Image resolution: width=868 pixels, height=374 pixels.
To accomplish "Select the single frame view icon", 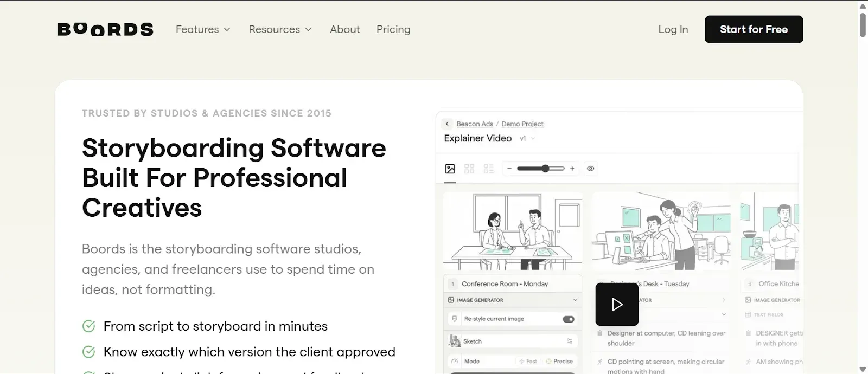I will click(450, 169).
